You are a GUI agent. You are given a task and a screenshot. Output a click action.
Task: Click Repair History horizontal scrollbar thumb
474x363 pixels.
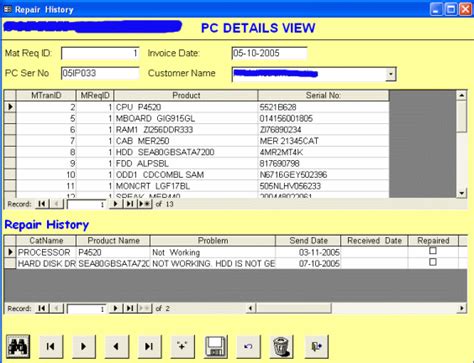click(x=293, y=308)
